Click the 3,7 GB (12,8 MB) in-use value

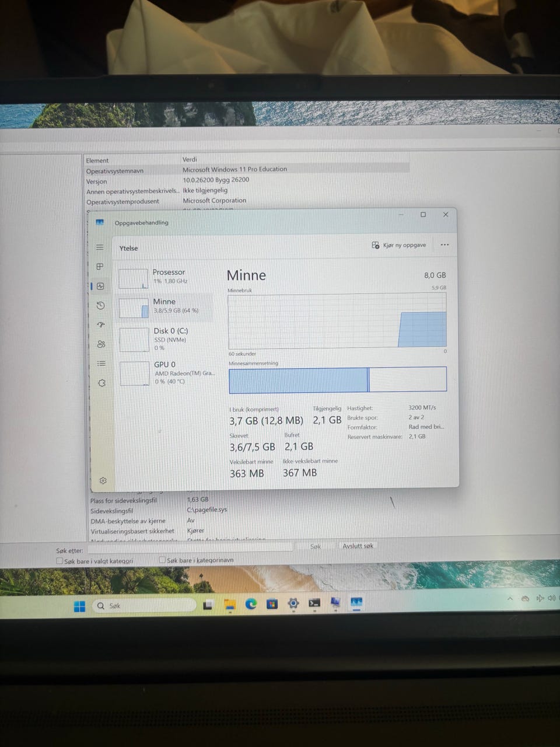266,420
